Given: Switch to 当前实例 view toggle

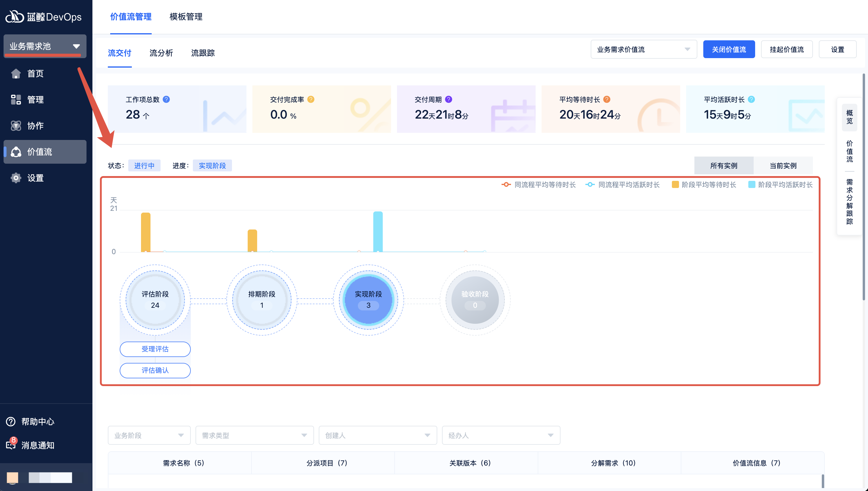Looking at the screenshot, I should (x=783, y=165).
